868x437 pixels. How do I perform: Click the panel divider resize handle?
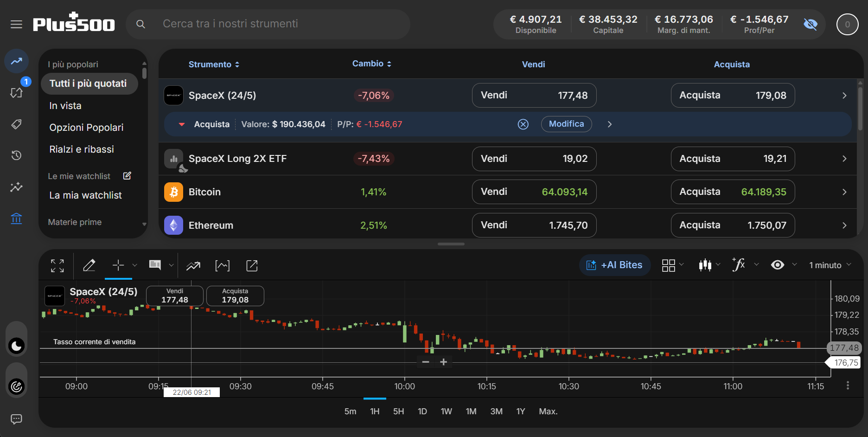451,244
